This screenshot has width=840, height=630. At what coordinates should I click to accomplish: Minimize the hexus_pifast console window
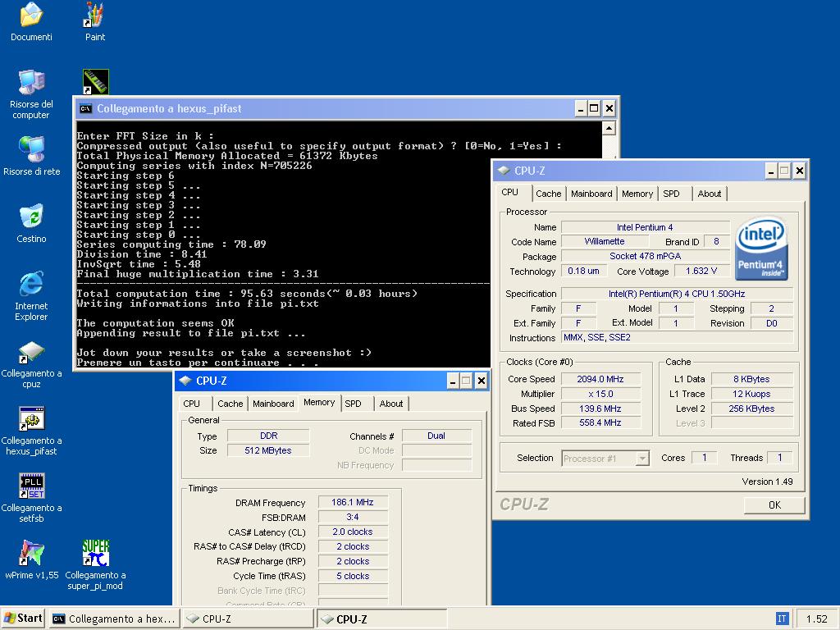(581, 109)
